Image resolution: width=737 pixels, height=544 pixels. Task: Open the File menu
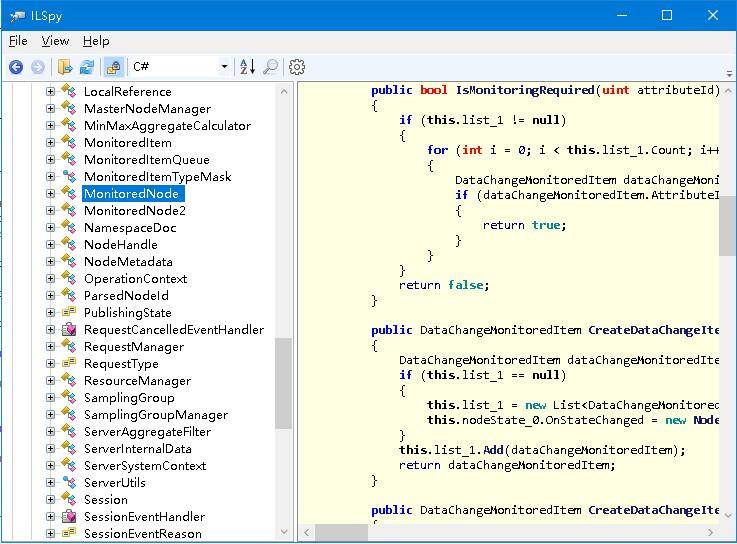click(x=18, y=41)
